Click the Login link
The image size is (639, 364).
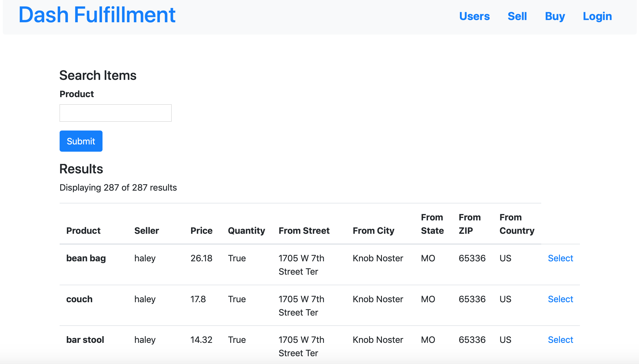(597, 16)
